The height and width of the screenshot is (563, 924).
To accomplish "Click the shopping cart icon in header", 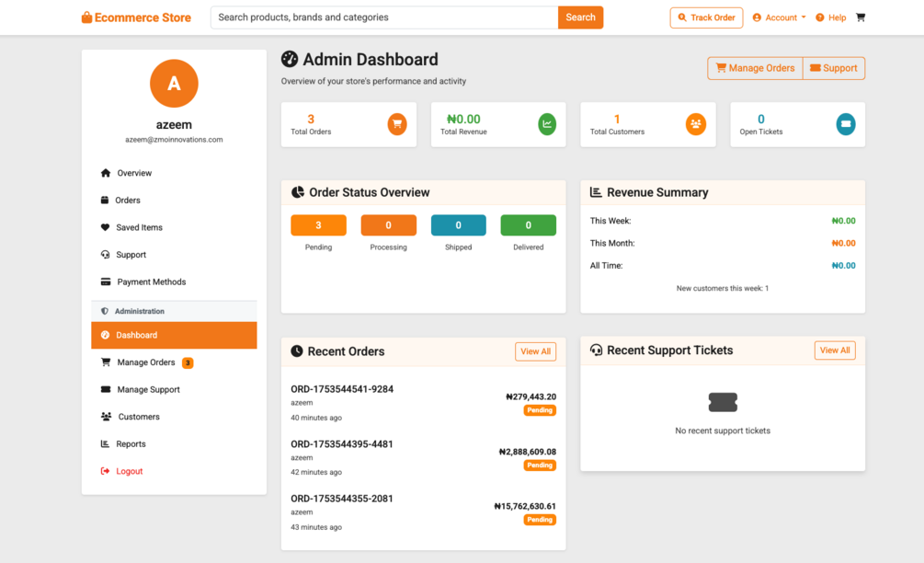I will [861, 17].
